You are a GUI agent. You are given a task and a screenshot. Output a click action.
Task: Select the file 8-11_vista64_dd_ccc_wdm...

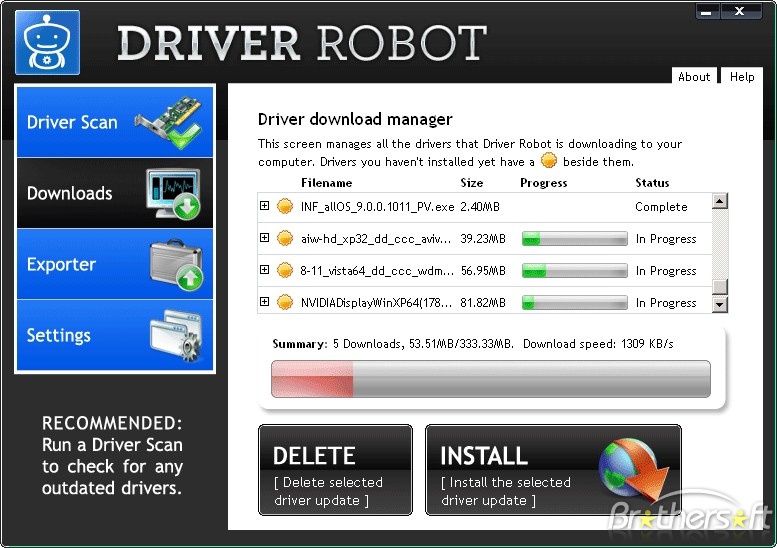pos(377,271)
